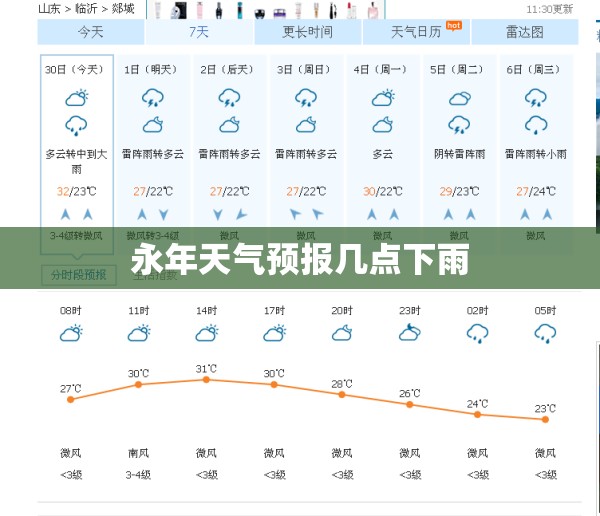Click the 23时 cloudy night icon
The width and height of the screenshot is (600, 516).
(x=409, y=333)
